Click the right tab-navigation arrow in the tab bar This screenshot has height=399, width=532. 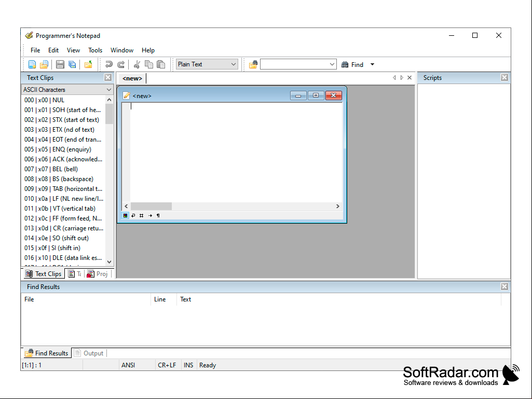pyautogui.click(x=402, y=78)
